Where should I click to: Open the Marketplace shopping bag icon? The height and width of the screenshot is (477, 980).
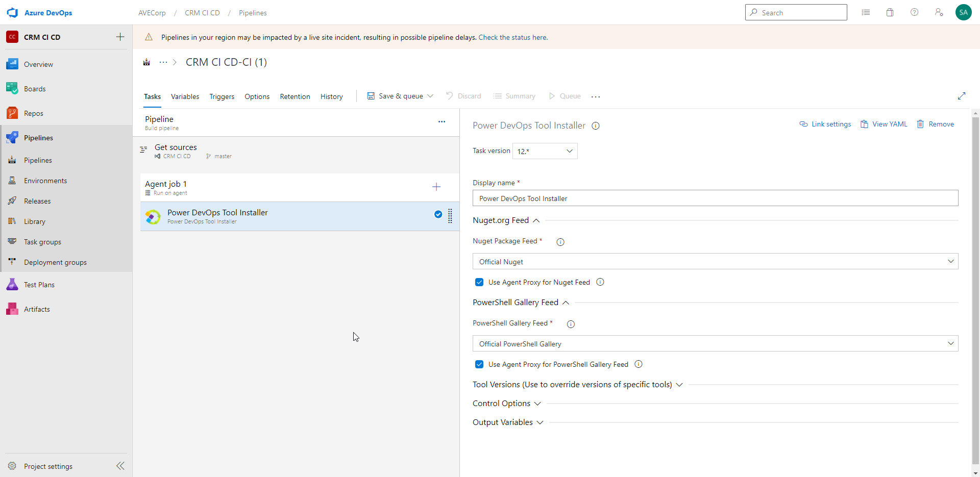890,13
